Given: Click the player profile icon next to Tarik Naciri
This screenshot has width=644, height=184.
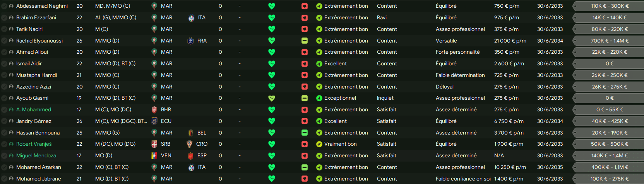Looking at the screenshot, I should pos(11,29).
